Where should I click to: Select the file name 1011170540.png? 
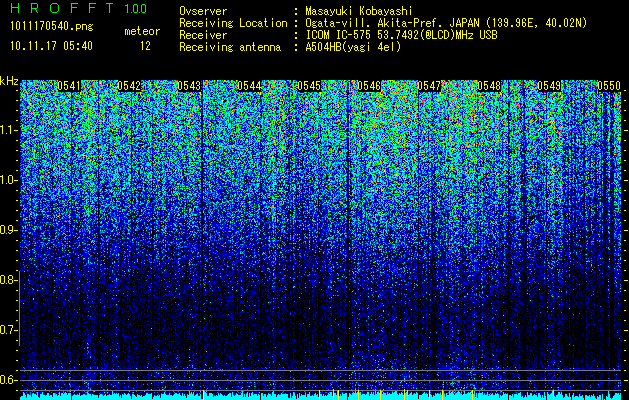pos(52,27)
